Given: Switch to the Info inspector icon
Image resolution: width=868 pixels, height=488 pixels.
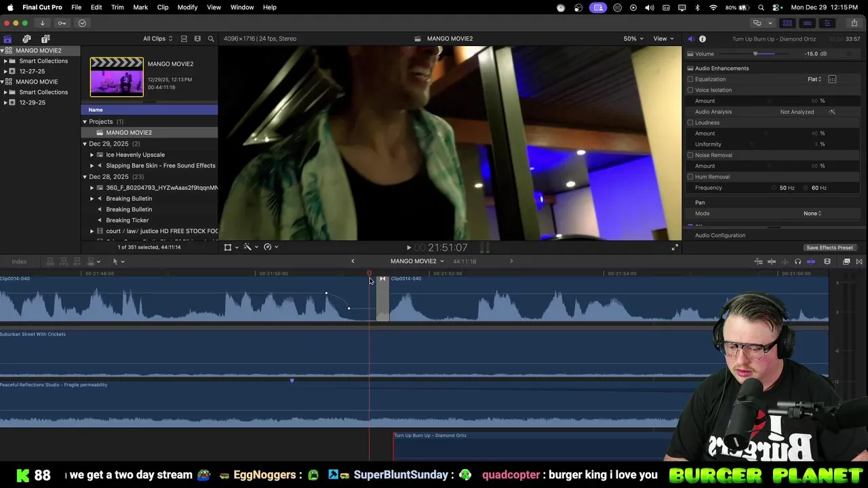Looking at the screenshot, I should 703,39.
